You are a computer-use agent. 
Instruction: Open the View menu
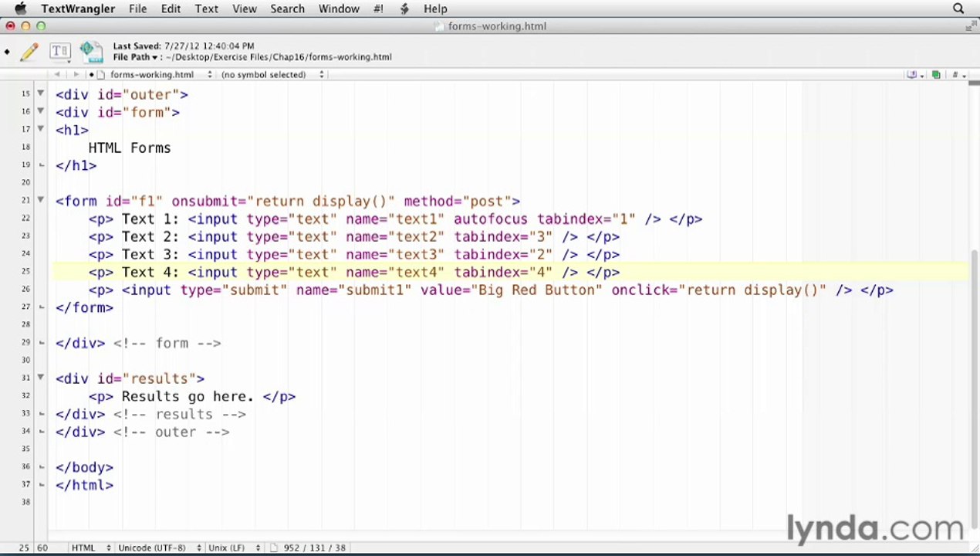pyautogui.click(x=244, y=8)
